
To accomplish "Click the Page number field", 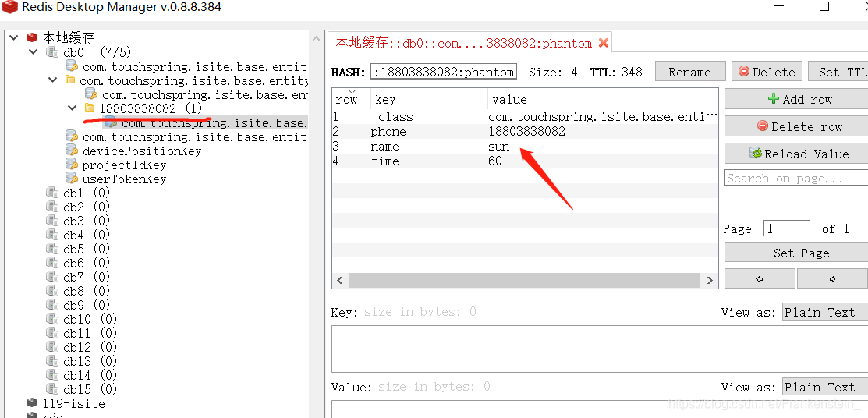I will pyautogui.click(x=787, y=228).
